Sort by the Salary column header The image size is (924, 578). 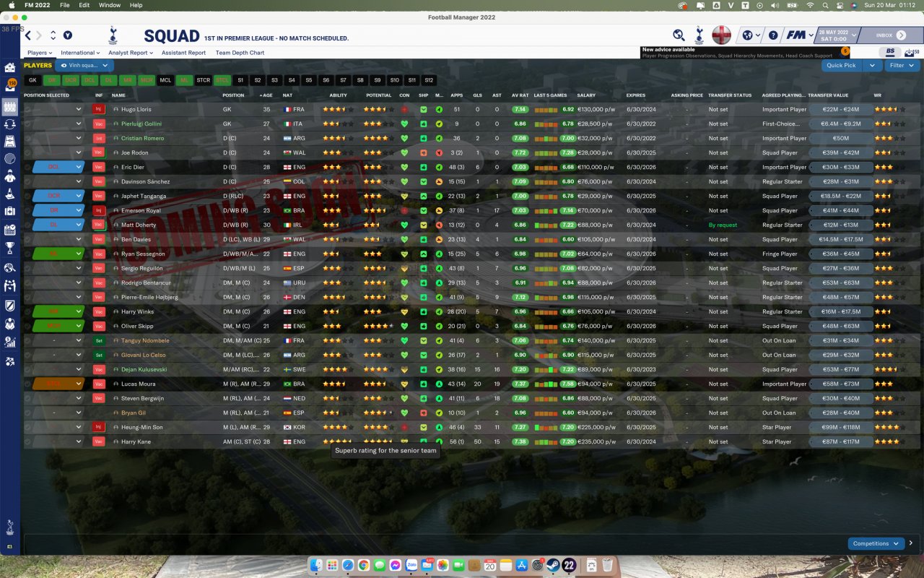[586, 95]
